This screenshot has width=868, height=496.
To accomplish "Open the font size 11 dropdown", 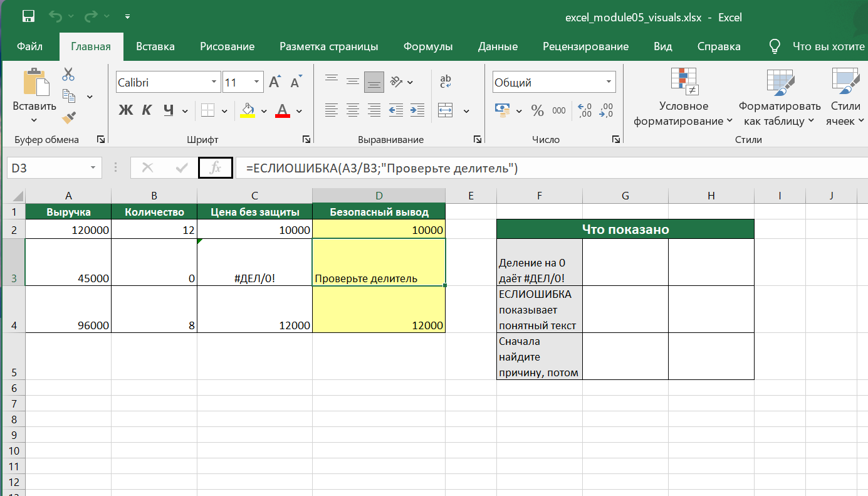I will point(257,82).
